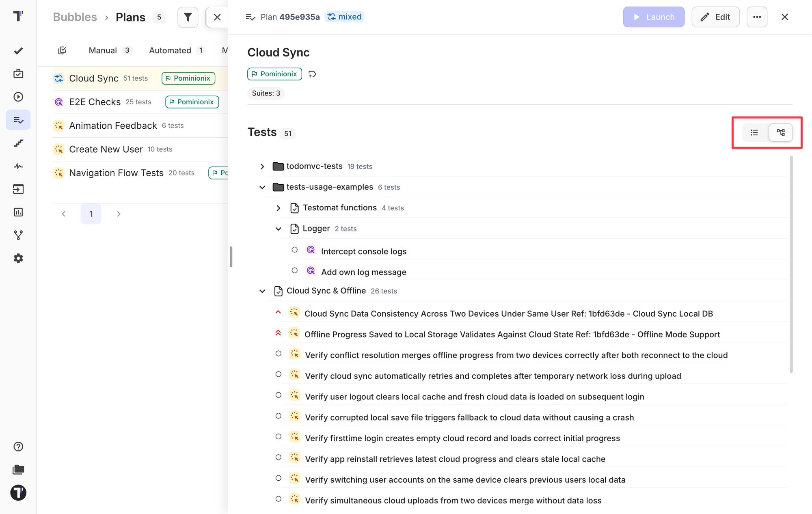Screen dimensions: 812x514
Task: Clear the plans search with X
Action: 217,17
